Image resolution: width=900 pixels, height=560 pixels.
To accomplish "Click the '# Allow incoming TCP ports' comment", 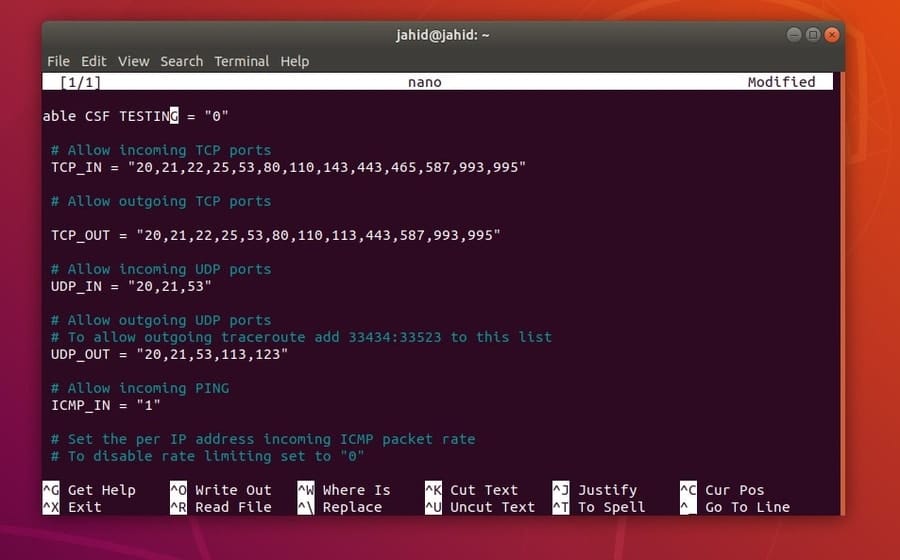I will (x=161, y=150).
